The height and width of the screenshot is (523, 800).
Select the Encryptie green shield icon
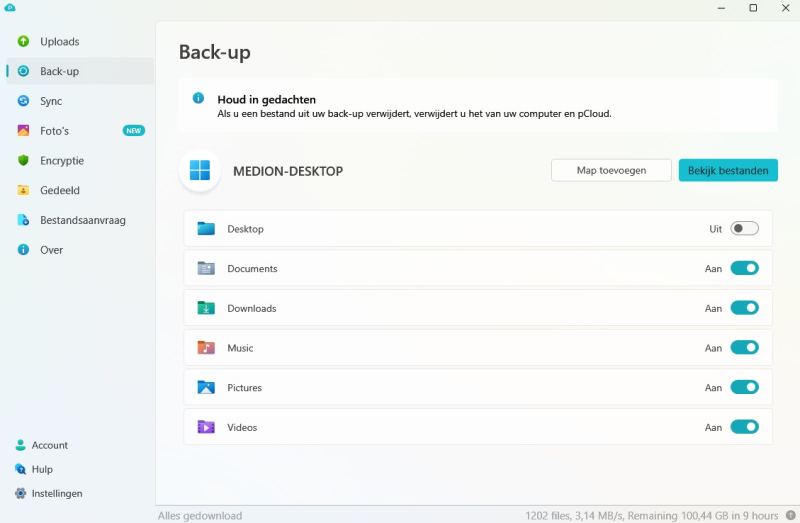click(23, 160)
